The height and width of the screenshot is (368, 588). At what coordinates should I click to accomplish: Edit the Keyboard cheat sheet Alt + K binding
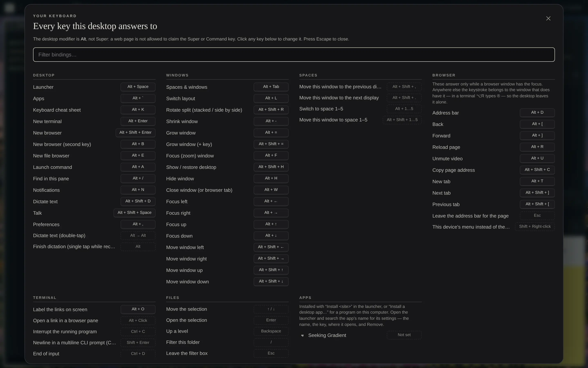(138, 110)
